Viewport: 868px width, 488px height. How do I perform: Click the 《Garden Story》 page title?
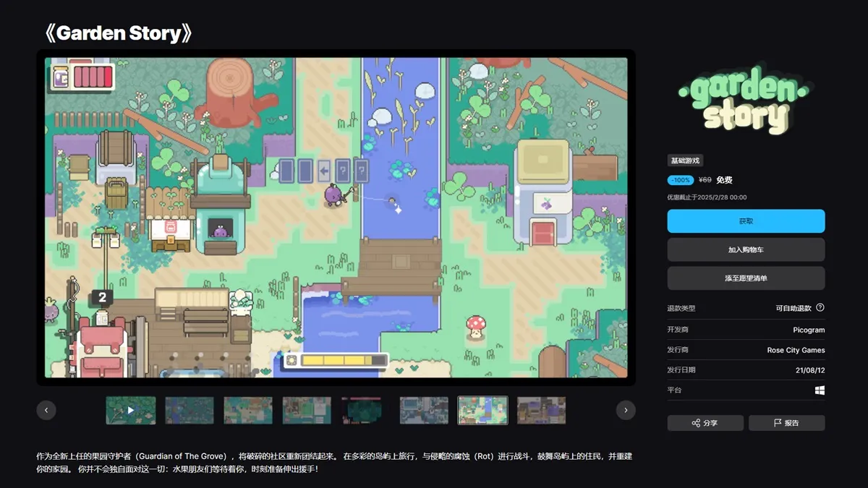[119, 33]
